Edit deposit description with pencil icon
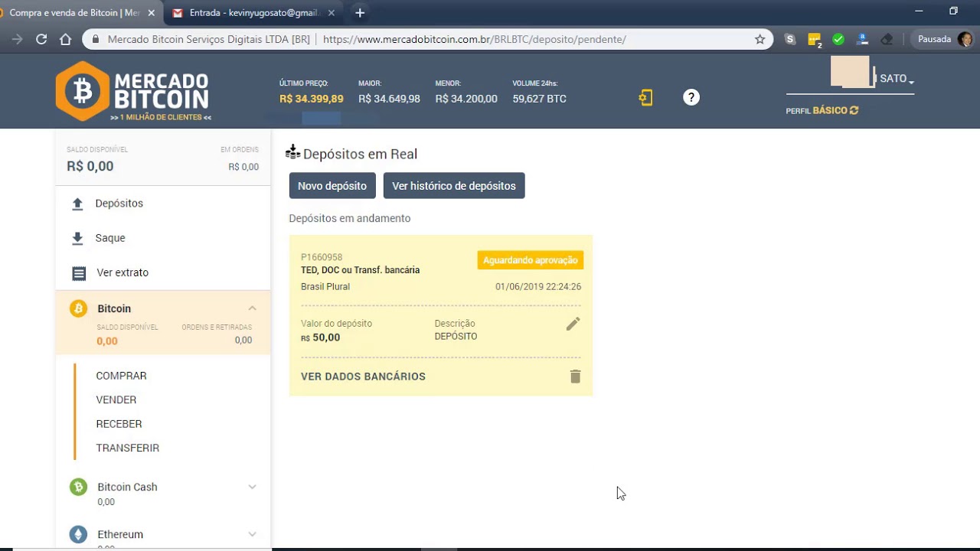Viewport: 980px width, 551px height. tap(573, 324)
